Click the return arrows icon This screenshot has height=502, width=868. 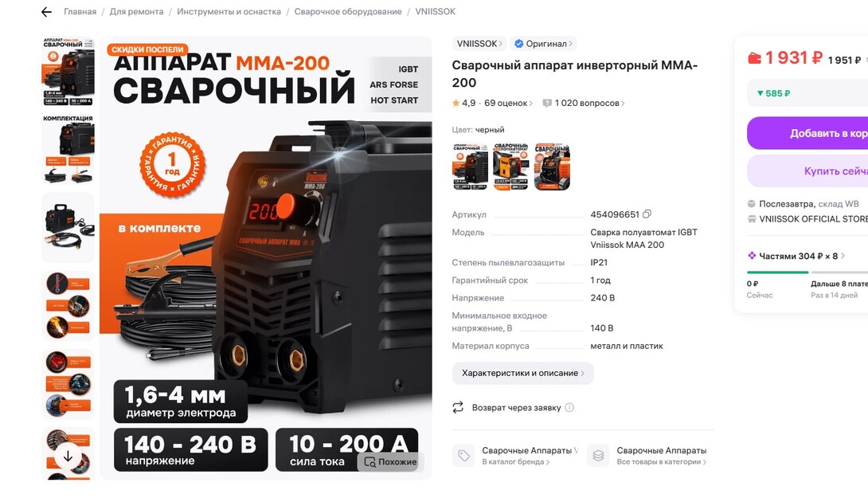tap(458, 407)
